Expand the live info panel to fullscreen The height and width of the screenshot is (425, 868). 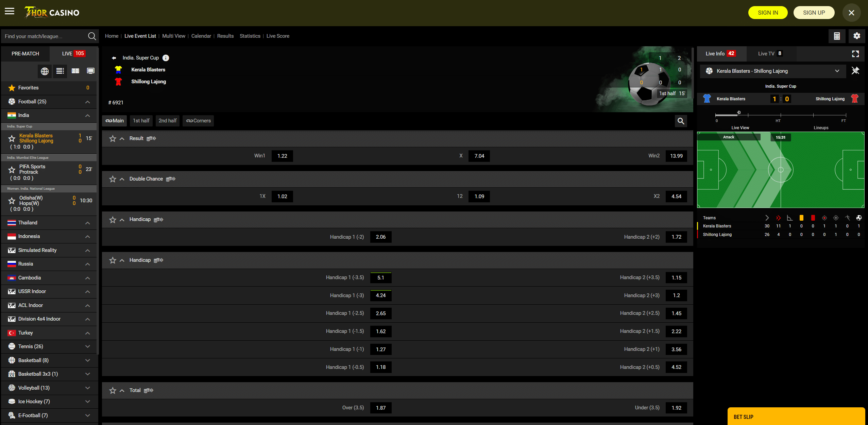pyautogui.click(x=855, y=54)
